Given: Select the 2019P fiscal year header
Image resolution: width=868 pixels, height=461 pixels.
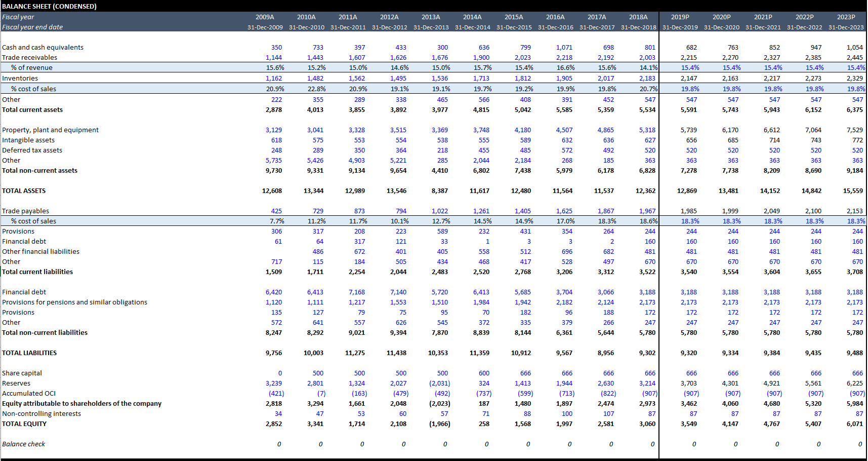Looking at the screenshot, I should tap(680, 17).
